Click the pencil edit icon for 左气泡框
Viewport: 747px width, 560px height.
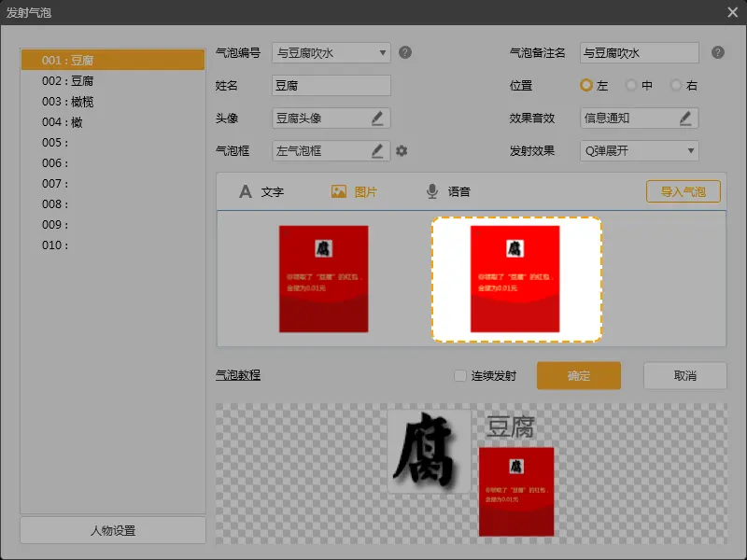(x=377, y=150)
